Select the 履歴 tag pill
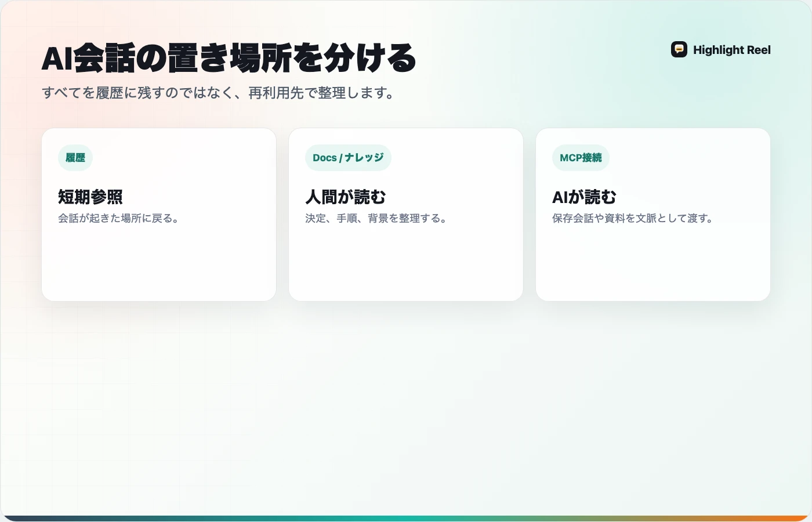The width and height of the screenshot is (812, 522). tap(75, 158)
